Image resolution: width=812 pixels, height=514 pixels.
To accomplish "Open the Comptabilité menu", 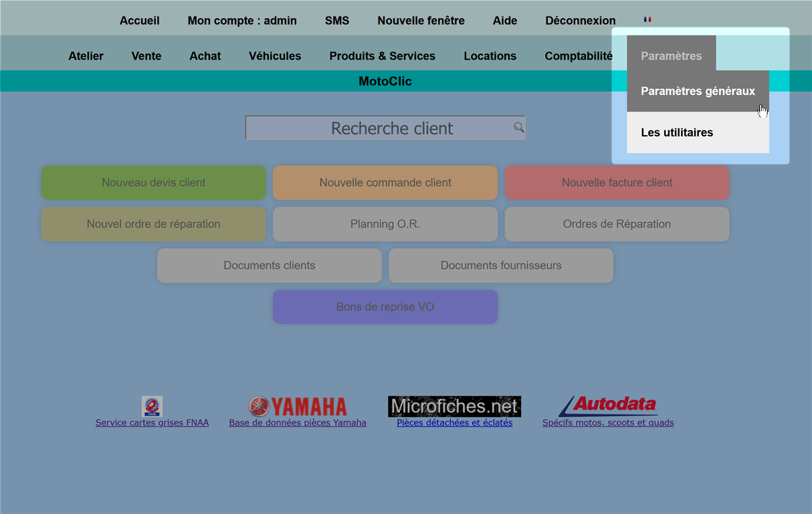I will [579, 56].
